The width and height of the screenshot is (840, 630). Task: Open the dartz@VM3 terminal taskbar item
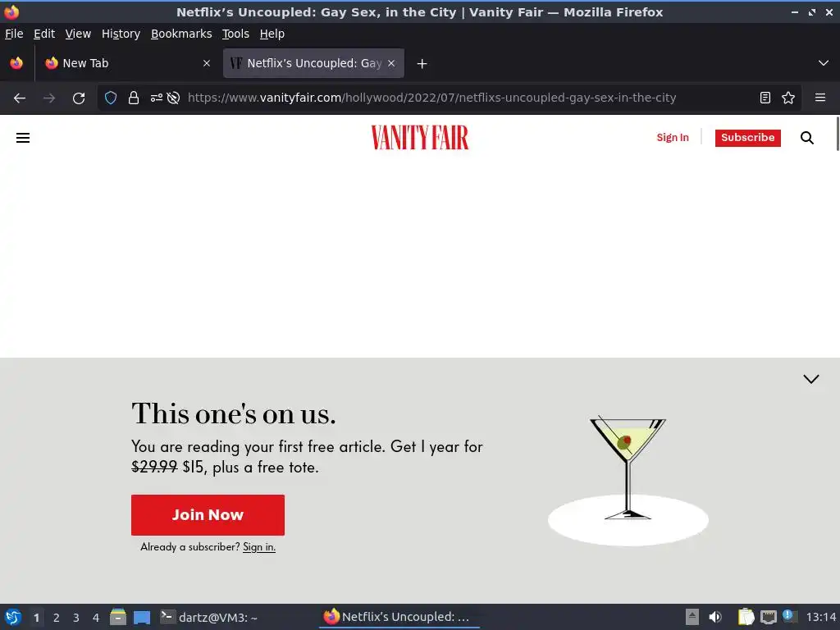coord(209,617)
